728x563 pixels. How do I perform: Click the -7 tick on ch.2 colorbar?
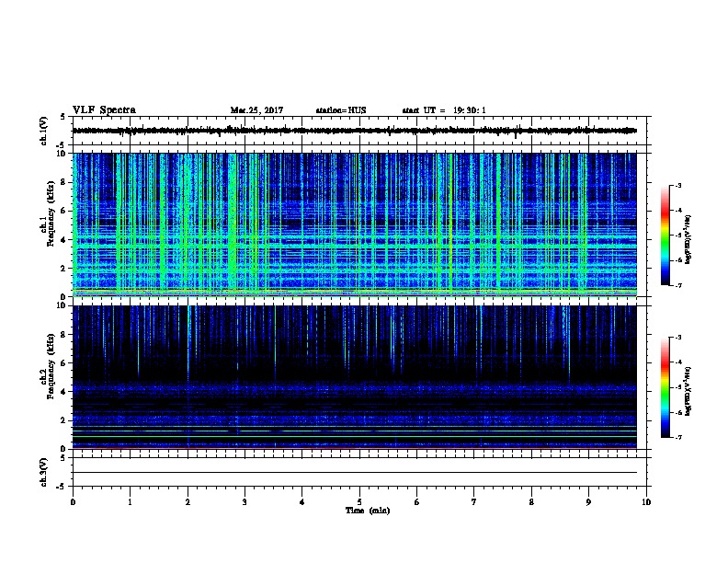pos(677,438)
